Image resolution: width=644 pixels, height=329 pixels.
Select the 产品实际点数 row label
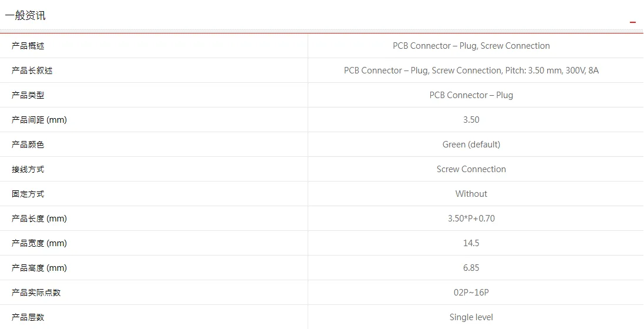pyautogui.click(x=36, y=293)
